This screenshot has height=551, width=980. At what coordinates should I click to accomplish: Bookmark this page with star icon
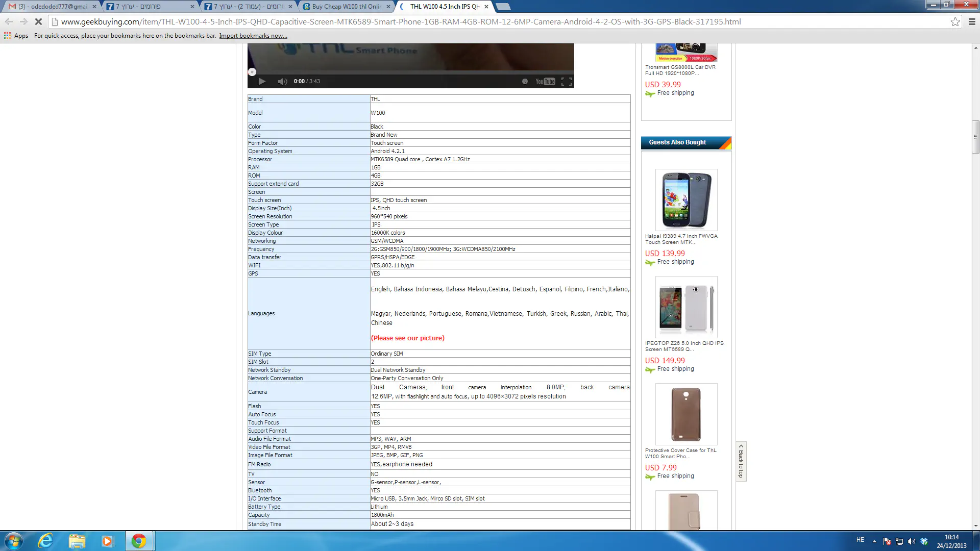click(x=955, y=22)
